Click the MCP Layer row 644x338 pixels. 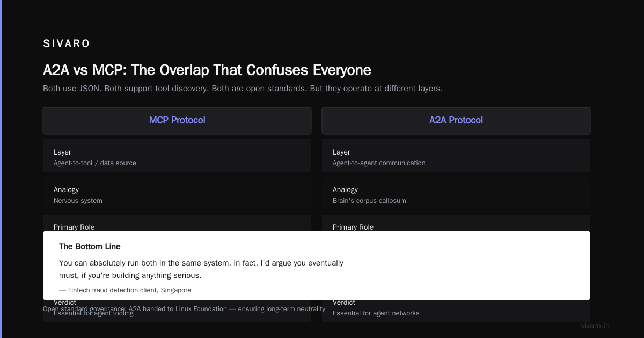coord(177,156)
